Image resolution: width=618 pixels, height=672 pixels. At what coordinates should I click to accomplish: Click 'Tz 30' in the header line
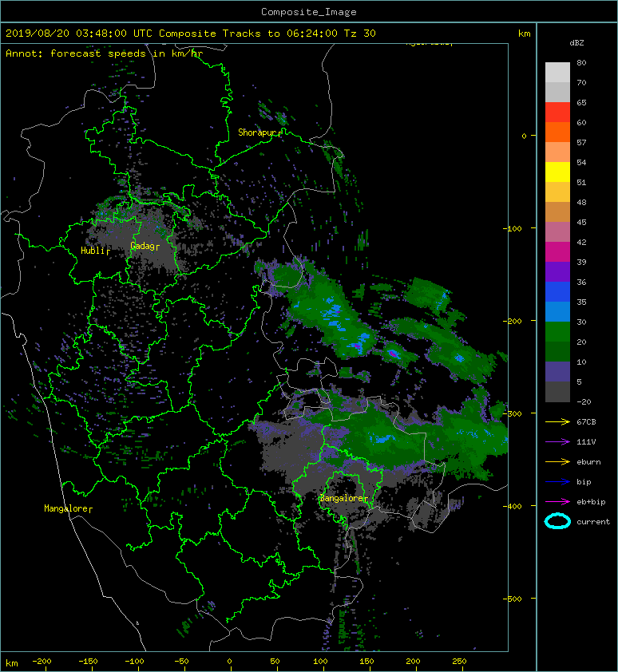(x=360, y=34)
